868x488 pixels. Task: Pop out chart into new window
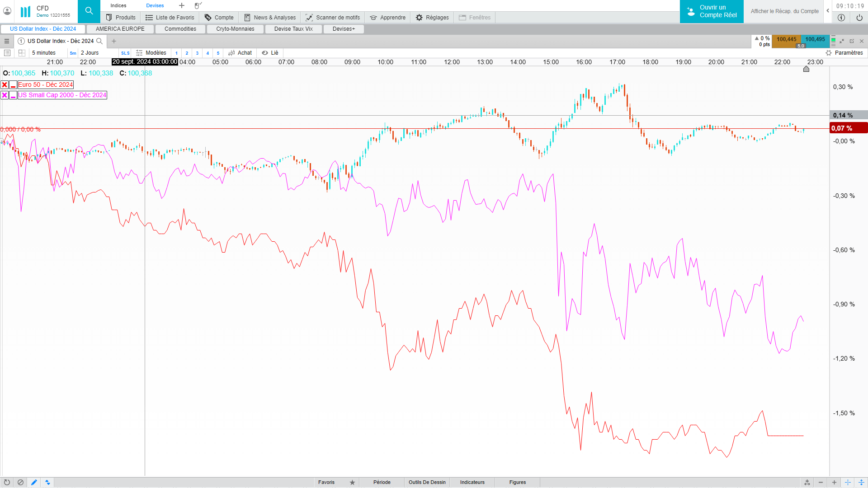click(x=852, y=41)
